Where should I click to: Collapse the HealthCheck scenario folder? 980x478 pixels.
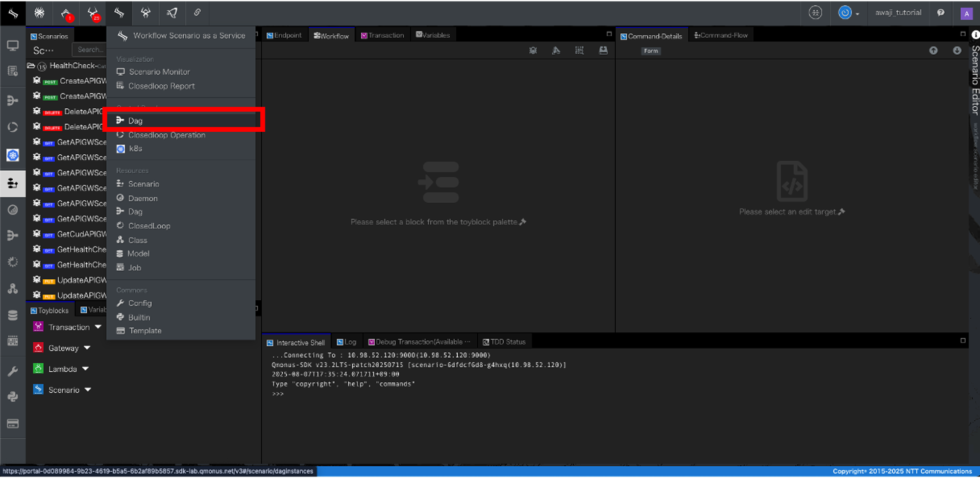(x=31, y=66)
